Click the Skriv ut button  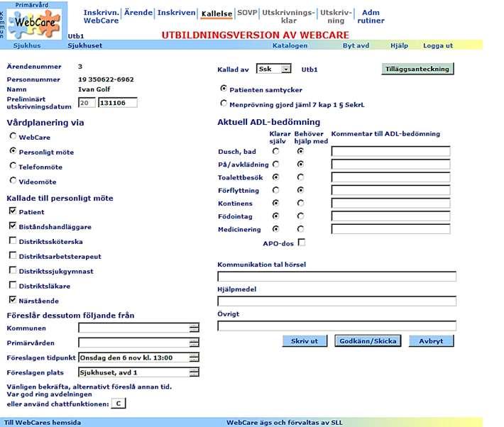(305, 341)
